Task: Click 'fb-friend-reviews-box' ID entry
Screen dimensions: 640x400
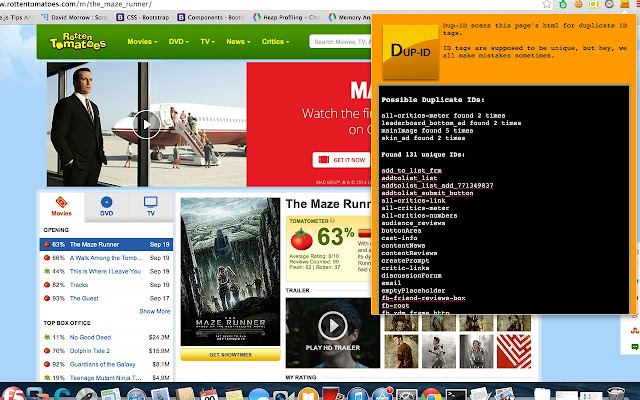Action: tap(423, 298)
